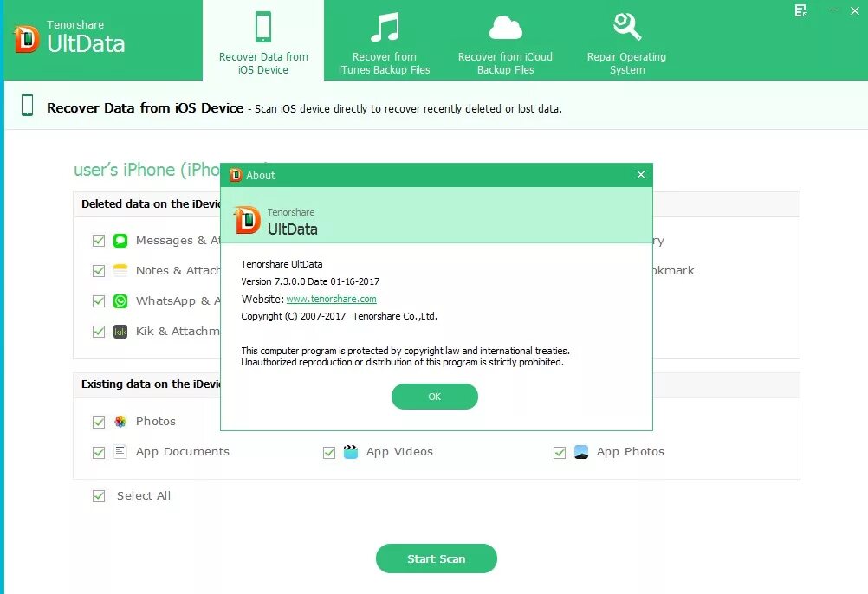Click the UltData icon in About title bar
868x594 pixels.
pyautogui.click(x=236, y=175)
